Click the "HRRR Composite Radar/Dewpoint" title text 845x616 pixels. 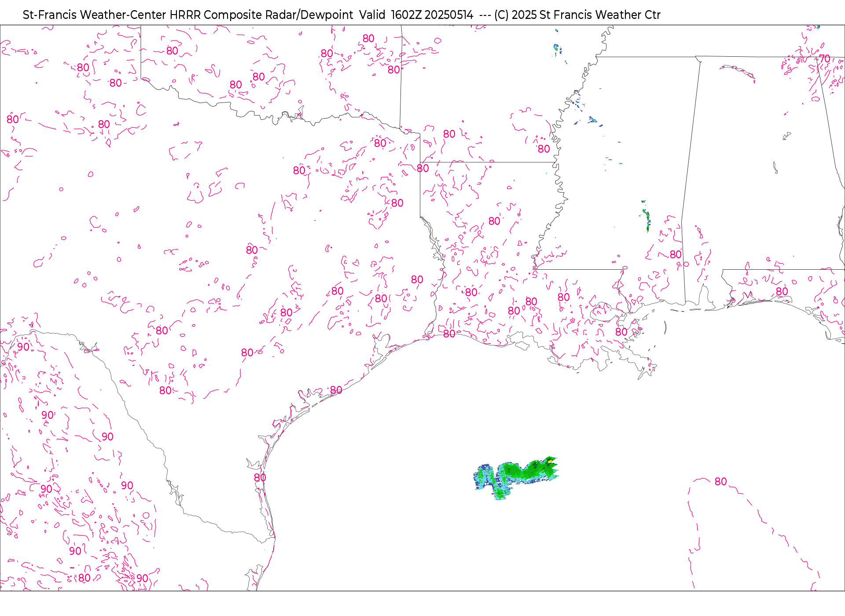[261, 15]
